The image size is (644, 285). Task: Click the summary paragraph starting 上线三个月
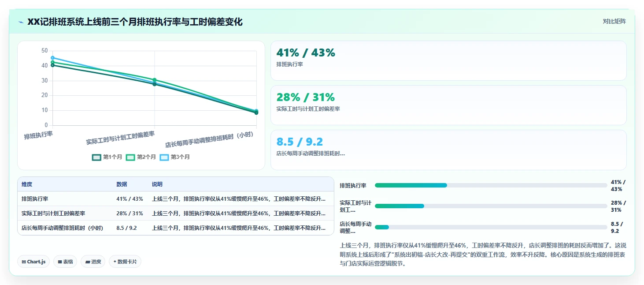point(483,255)
